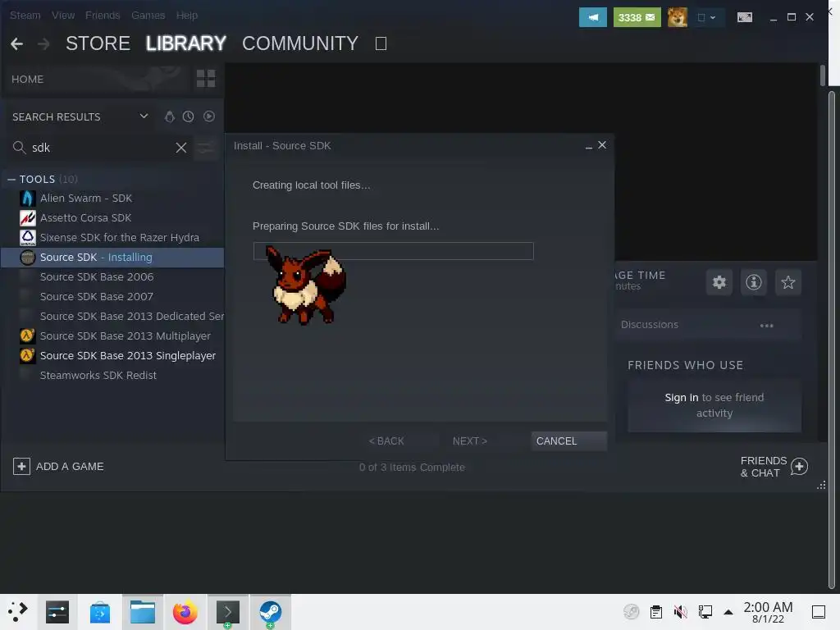Click CANCEL in install dialog

pyautogui.click(x=569, y=441)
